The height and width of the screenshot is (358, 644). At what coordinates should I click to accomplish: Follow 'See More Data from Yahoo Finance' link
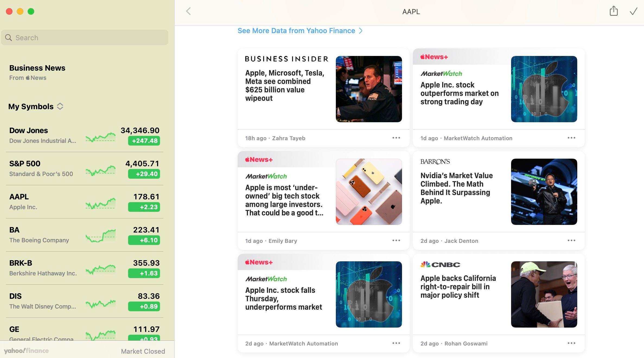[x=296, y=31]
